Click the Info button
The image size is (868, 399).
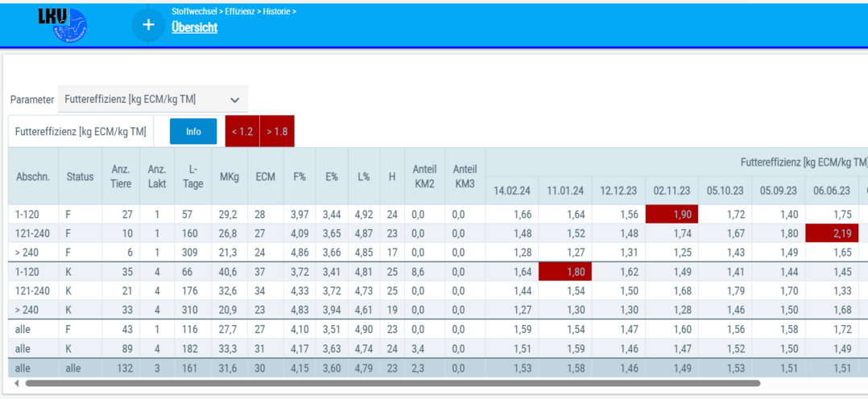pyautogui.click(x=193, y=131)
